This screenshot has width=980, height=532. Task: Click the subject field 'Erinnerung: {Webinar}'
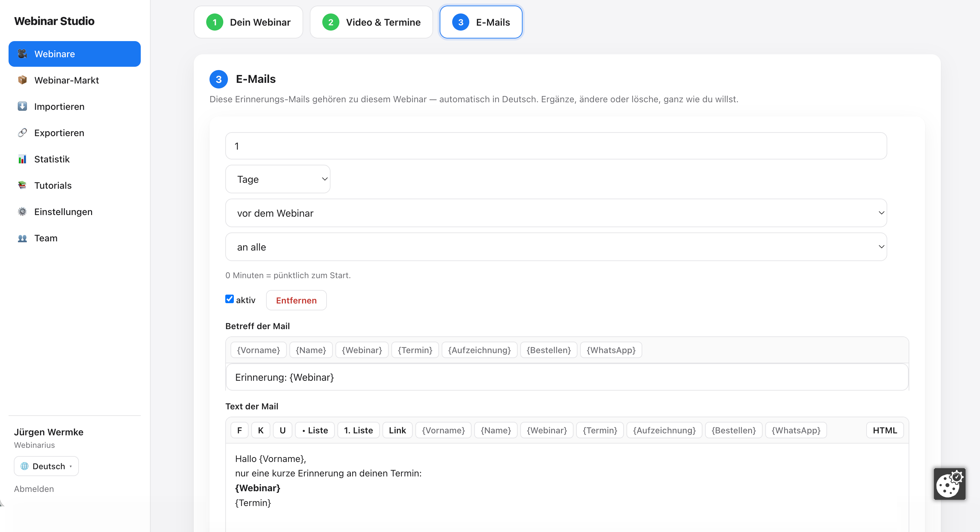tap(567, 377)
